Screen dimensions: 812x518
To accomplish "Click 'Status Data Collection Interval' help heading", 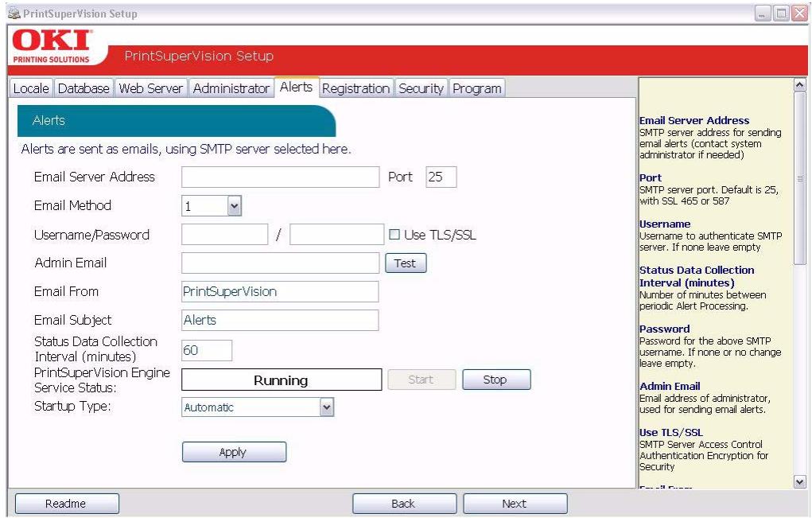I will (x=697, y=277).
